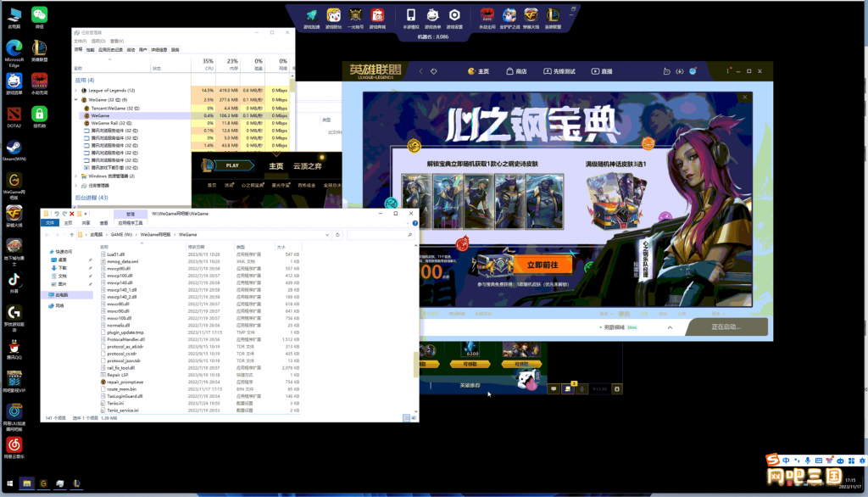Expand the 任务管理器 process row
The width and height of the screenshot is (868, 497).
(x=76, y=186)
